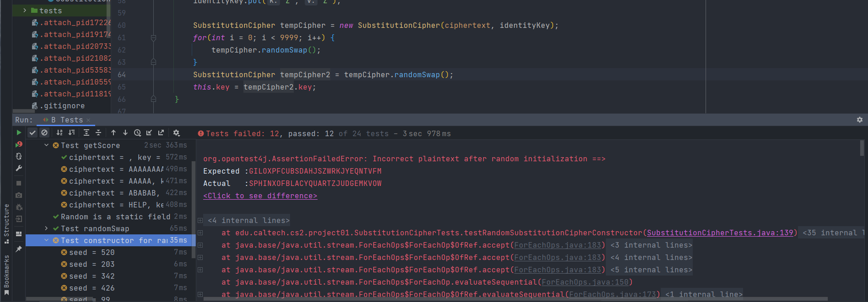Expand the Test randomSwap node
Viewport: 868px width, 302px height.
(x=46, y=228)
